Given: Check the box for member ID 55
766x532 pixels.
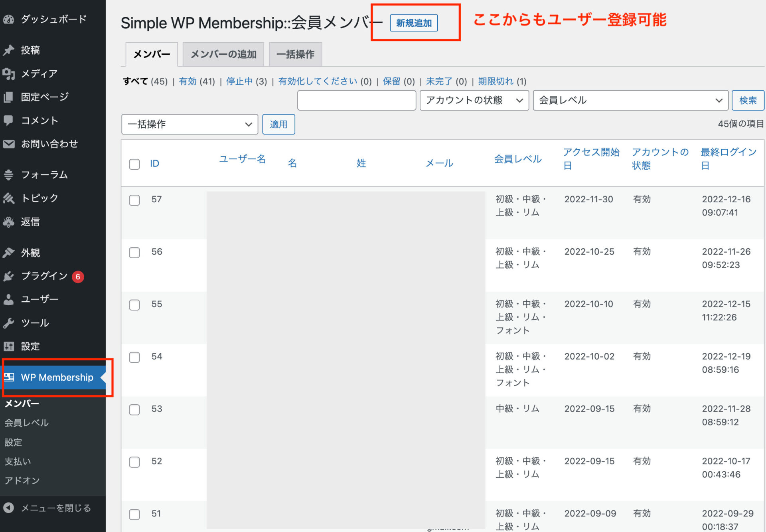Looking at the screenshot, I should pyautogui.click(x=134, y=305).
